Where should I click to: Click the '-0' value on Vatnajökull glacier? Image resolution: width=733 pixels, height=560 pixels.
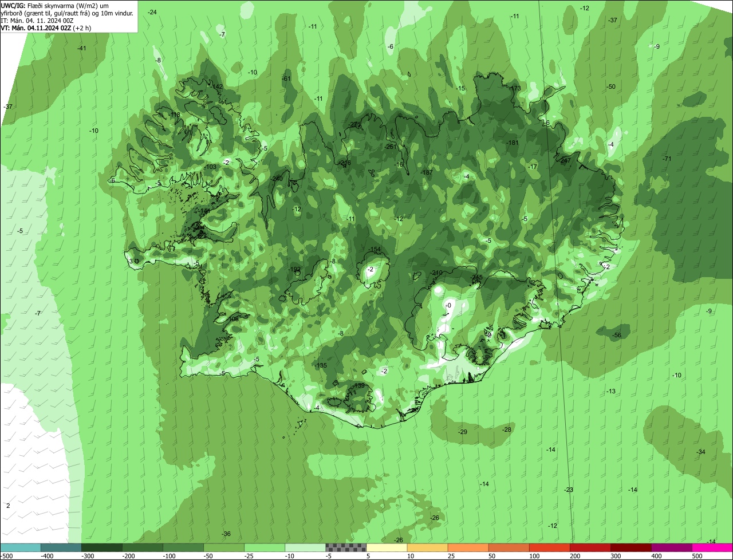click(448, 306)
